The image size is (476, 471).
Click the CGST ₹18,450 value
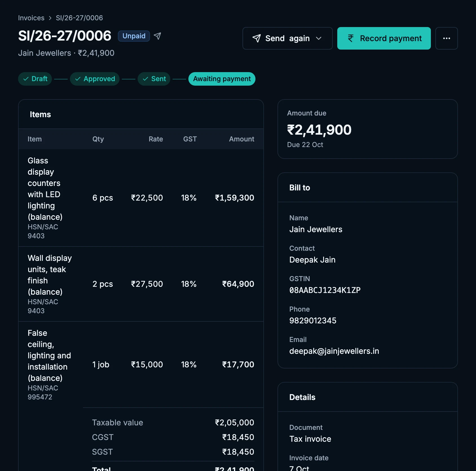click(x=238, y=437)
